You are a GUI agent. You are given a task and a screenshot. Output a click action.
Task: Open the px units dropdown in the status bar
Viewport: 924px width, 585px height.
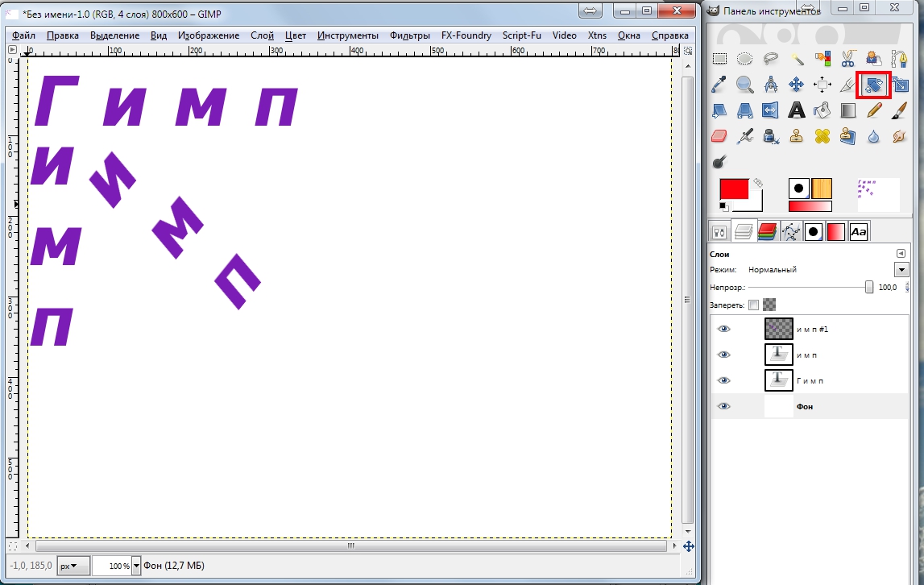[73, 566]
